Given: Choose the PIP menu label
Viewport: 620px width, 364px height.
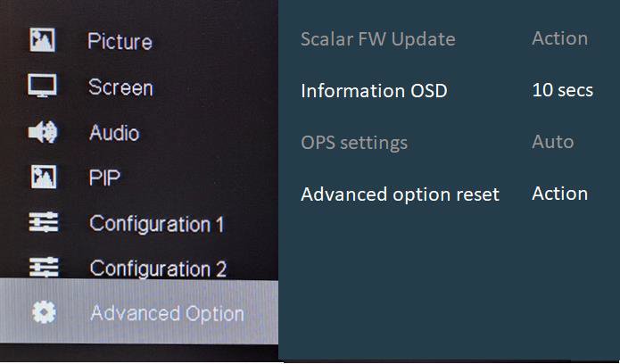Looking at the screenshot, I should tap(104, 178).
